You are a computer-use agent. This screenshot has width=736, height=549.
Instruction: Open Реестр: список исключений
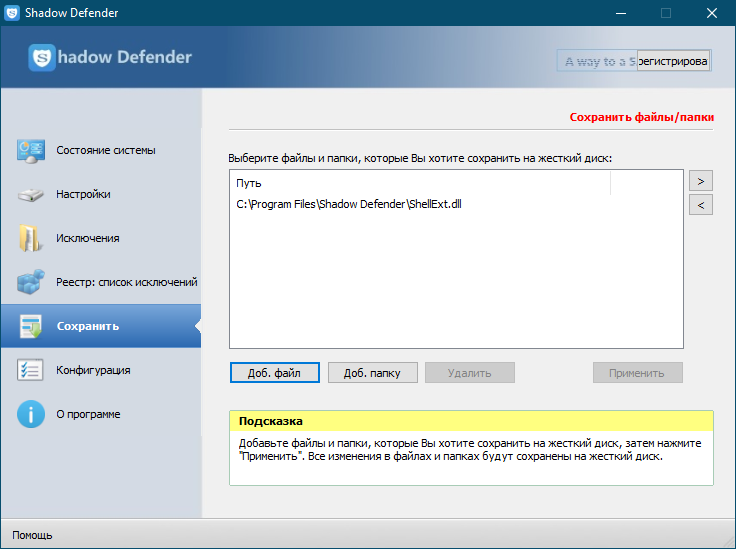click(x=127, y=282)
